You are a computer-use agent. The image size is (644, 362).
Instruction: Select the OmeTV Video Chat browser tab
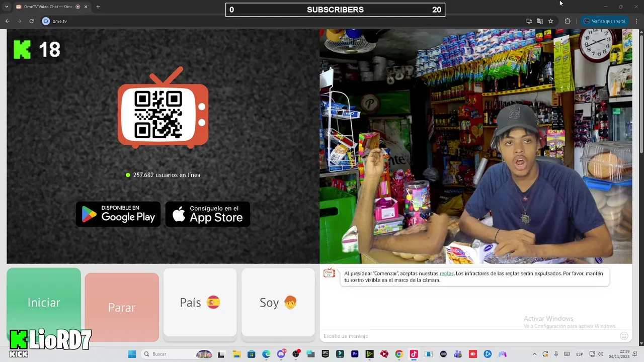(48, 7)
